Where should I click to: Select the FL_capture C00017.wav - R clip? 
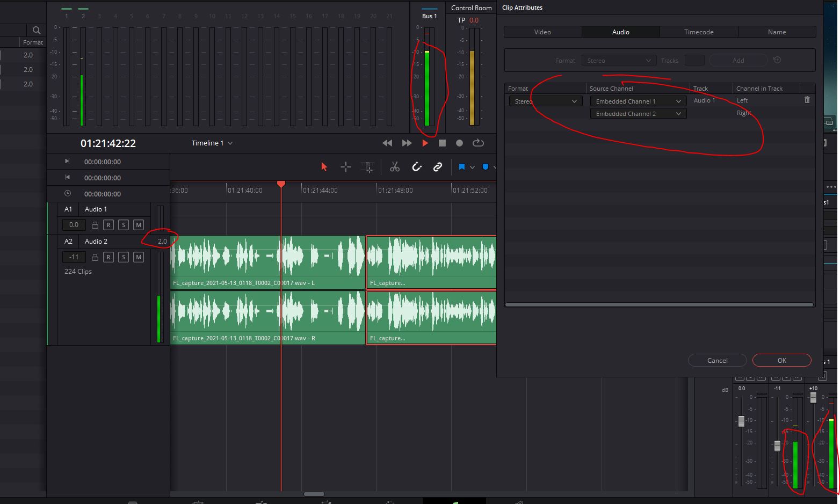268,317
